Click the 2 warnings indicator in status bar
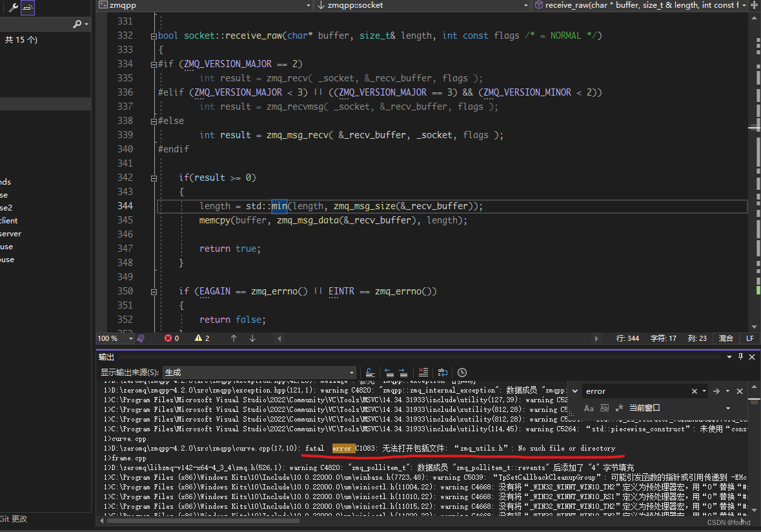The image size is (761, 532). (x=201, y=338)
